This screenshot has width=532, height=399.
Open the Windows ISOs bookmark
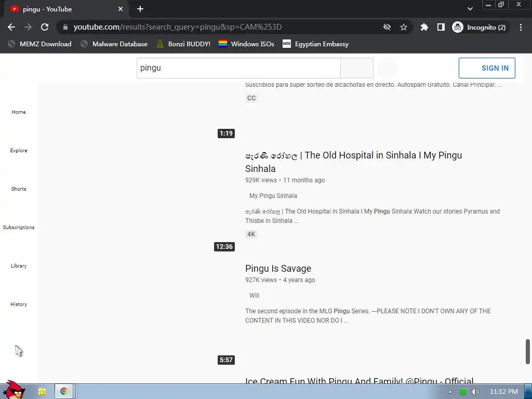pos(246,44)
